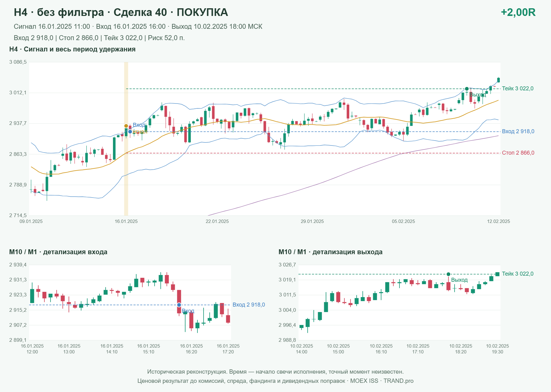Click the 2 899,1 axis label

pos(18,340)
